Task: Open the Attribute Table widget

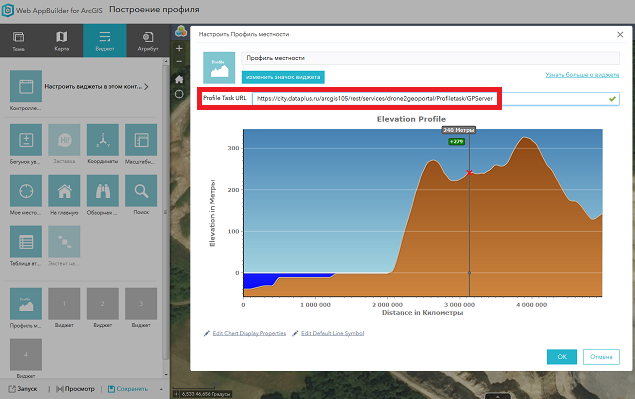Action: coord(26,242)
